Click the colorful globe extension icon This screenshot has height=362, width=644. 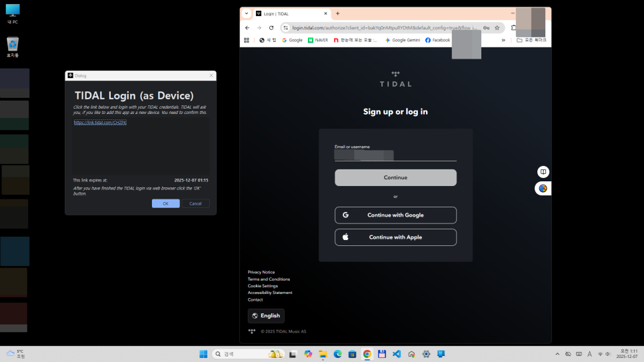pos(543,188)
